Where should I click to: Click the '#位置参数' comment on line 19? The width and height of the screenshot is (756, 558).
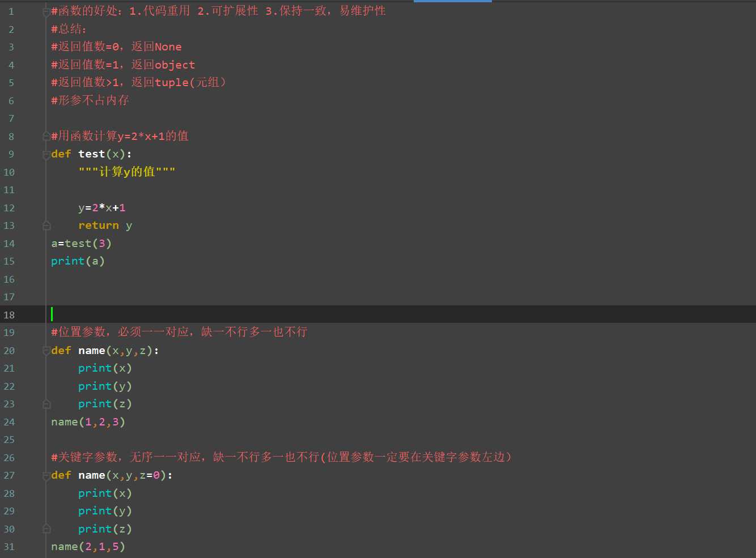pos(179,332)
